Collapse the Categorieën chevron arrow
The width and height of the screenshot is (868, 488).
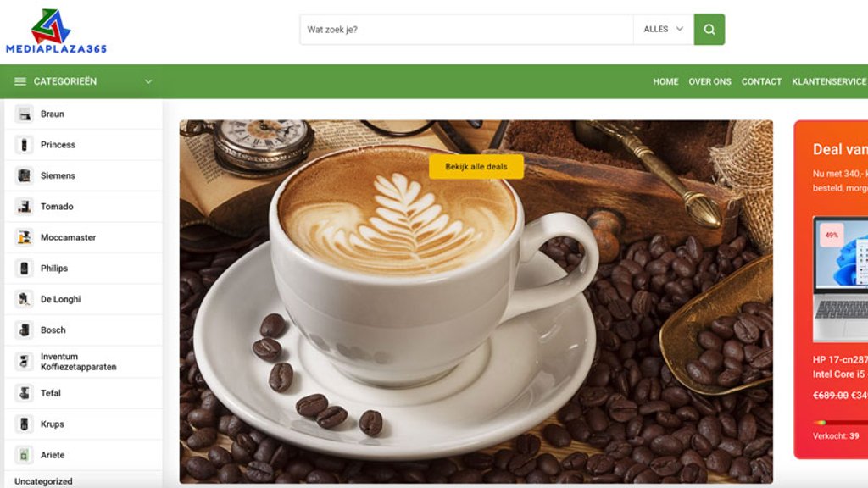[148, 82]
